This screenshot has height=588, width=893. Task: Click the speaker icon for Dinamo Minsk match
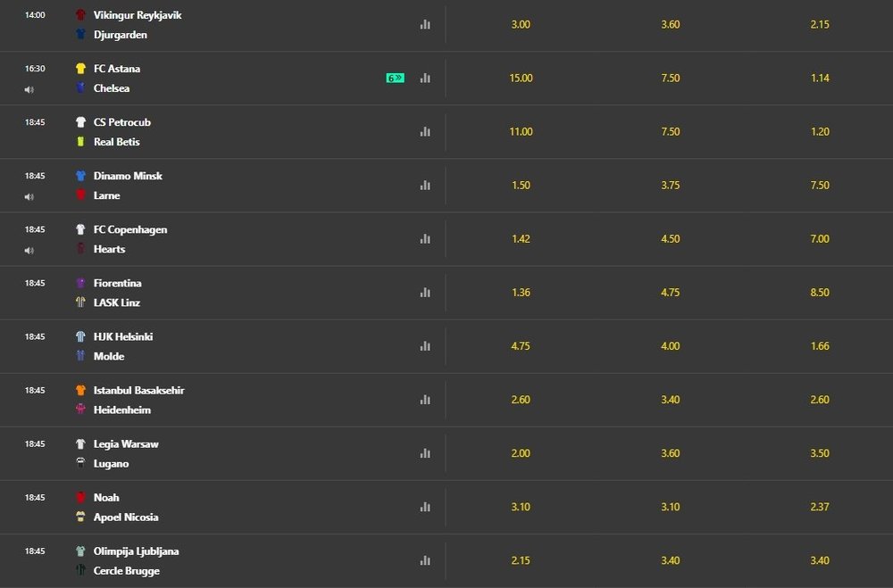29,196
